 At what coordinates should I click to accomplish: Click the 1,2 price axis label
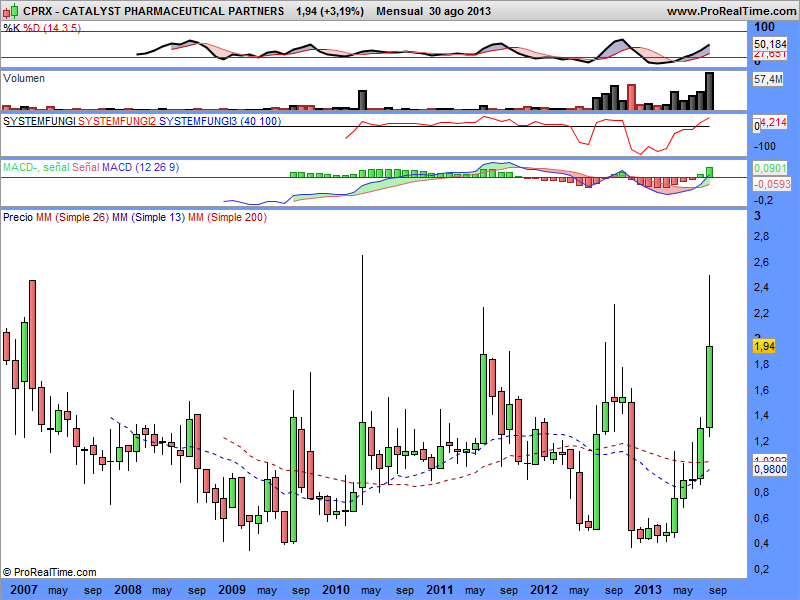(761, 441)
